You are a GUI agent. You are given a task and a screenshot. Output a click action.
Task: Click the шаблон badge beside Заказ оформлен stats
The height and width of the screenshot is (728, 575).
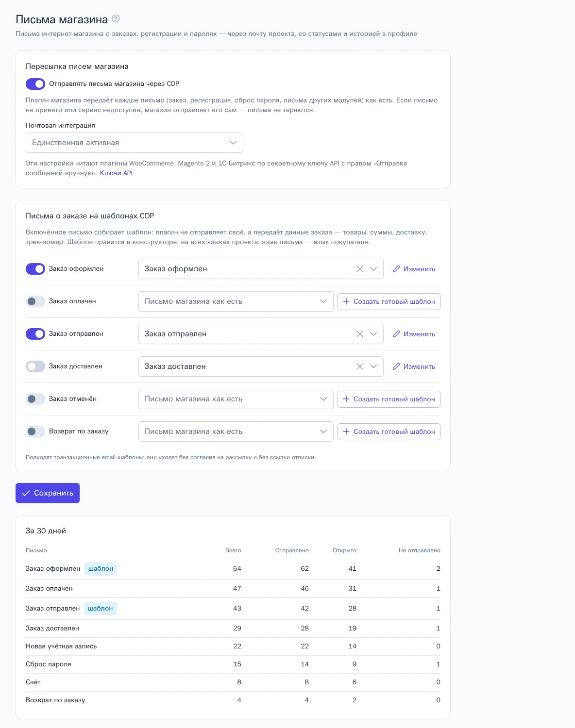pyautogui.click(x=101, y=569)
